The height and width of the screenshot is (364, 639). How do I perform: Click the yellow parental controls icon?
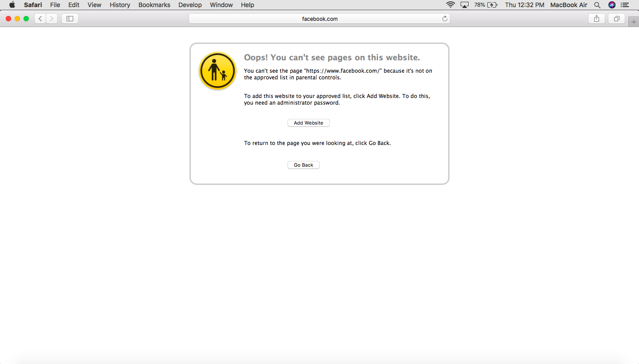tap(217, 71)
